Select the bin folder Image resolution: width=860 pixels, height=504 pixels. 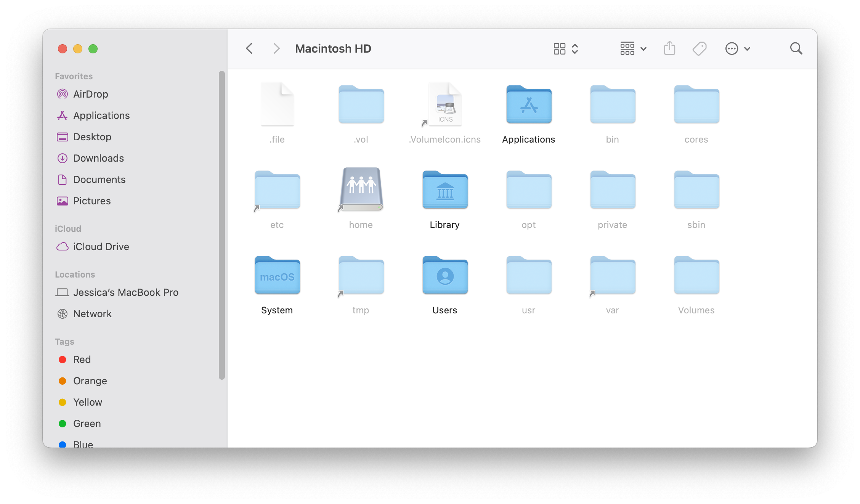(613, 104)
